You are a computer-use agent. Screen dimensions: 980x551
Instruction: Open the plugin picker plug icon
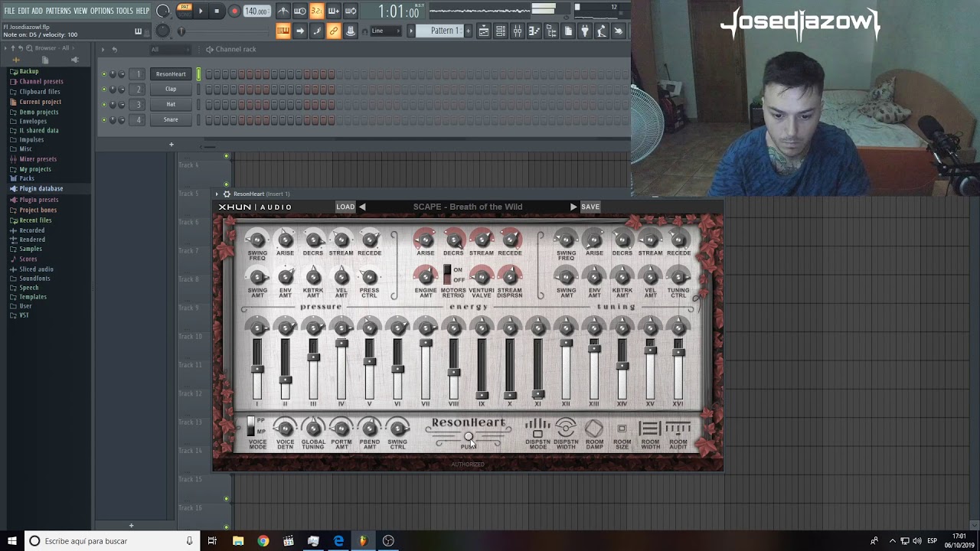(585, 31)
